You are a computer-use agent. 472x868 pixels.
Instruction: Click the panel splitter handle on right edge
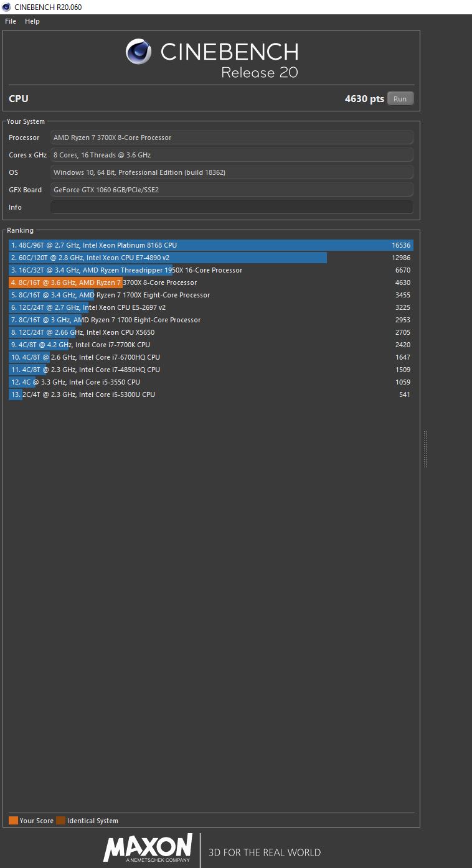pyautogui.click(x=426, y=449)
